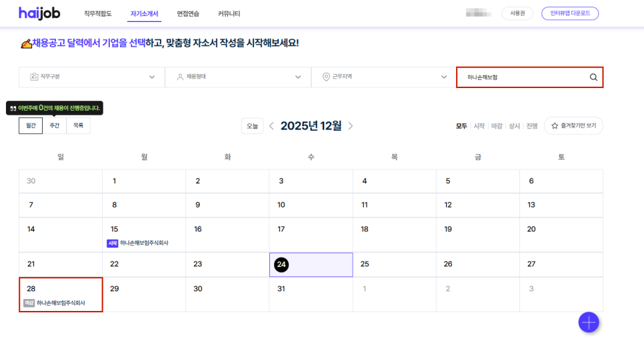Switch to 주간 calendar view
Image resolution: width=644 pixels, height=355 pixels.
pyautogui.click(x=55, y=125)
